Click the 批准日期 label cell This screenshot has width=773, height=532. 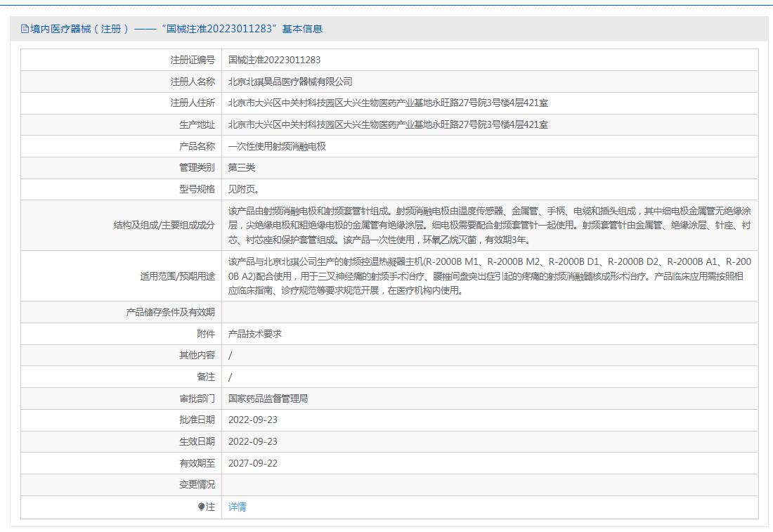tap(197, 420)
